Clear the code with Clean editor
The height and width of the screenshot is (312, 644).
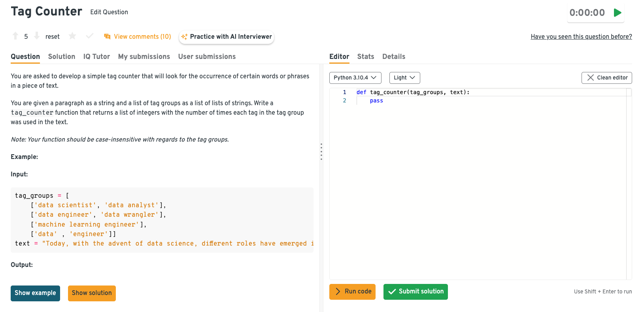[x=606, y=78]
